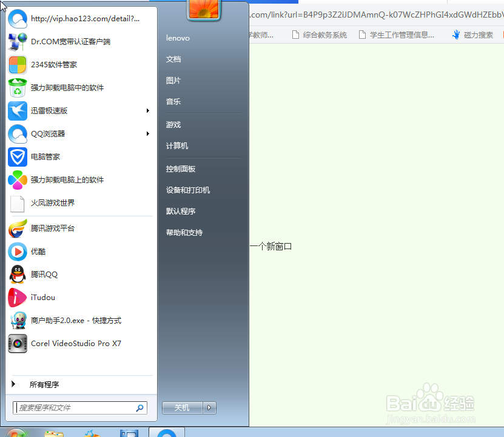Click text 一个新窗口 in browser page
This screenshot has height=437, width=504.
[x=270, y=247]
